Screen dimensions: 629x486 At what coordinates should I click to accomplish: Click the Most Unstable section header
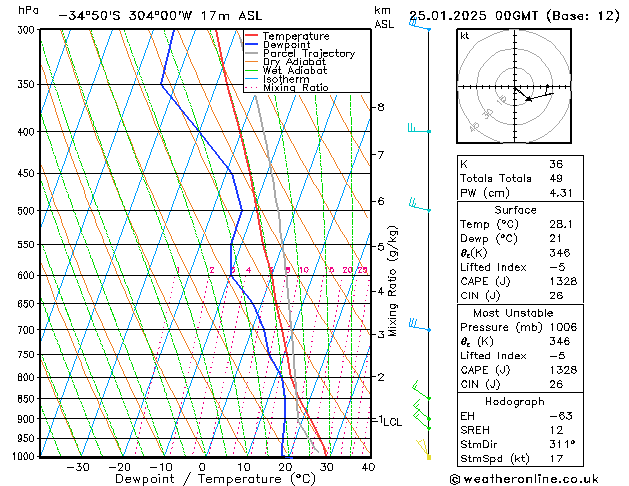coord(515,313)
